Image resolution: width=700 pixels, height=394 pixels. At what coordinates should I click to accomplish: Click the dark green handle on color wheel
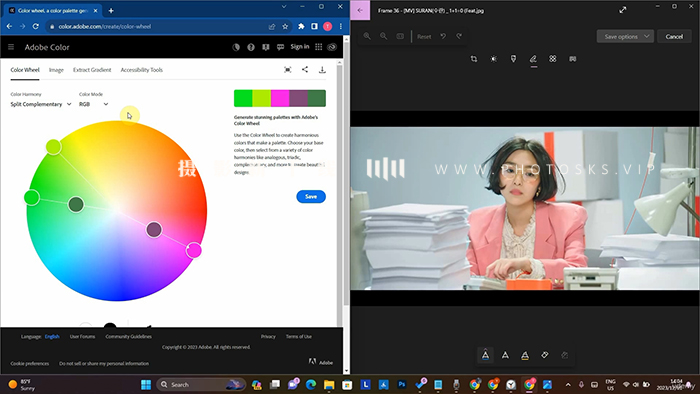76,204
